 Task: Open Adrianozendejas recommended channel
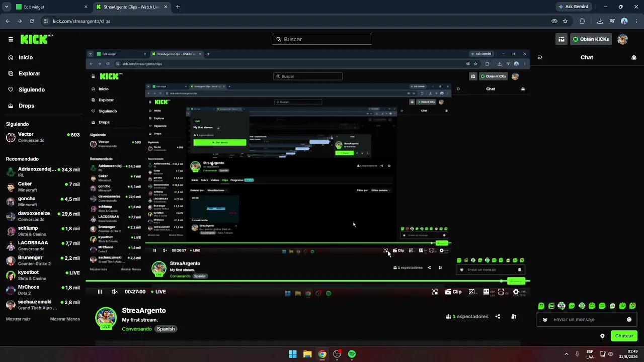pyautogui.click(x=43, y=172)
